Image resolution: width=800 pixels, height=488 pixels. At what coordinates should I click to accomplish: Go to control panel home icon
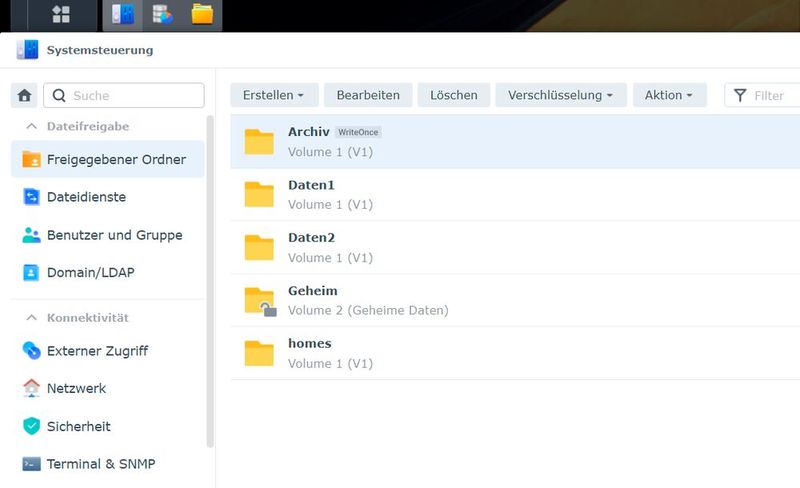pyautogui.click(x=24, y=95)
